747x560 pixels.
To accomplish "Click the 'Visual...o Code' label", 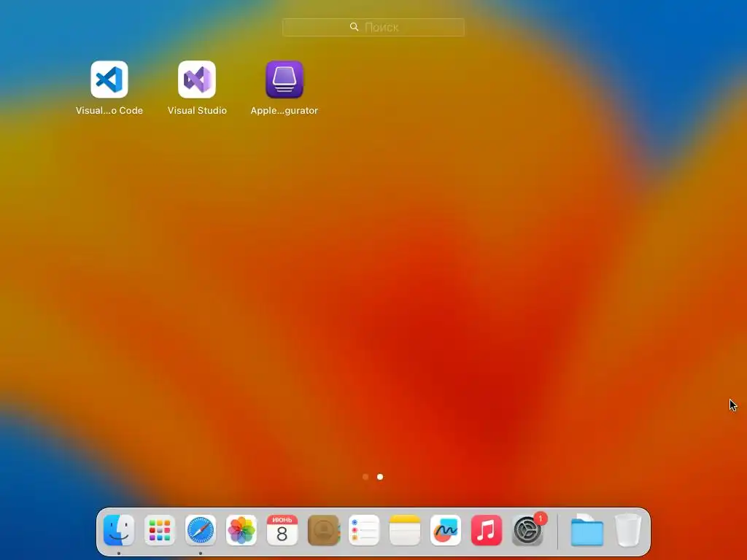I will (109, 111).
